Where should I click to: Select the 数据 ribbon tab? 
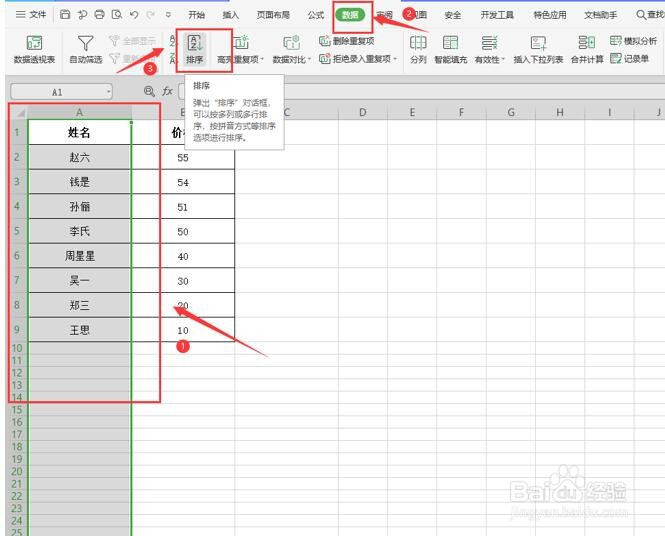(350, 15)
